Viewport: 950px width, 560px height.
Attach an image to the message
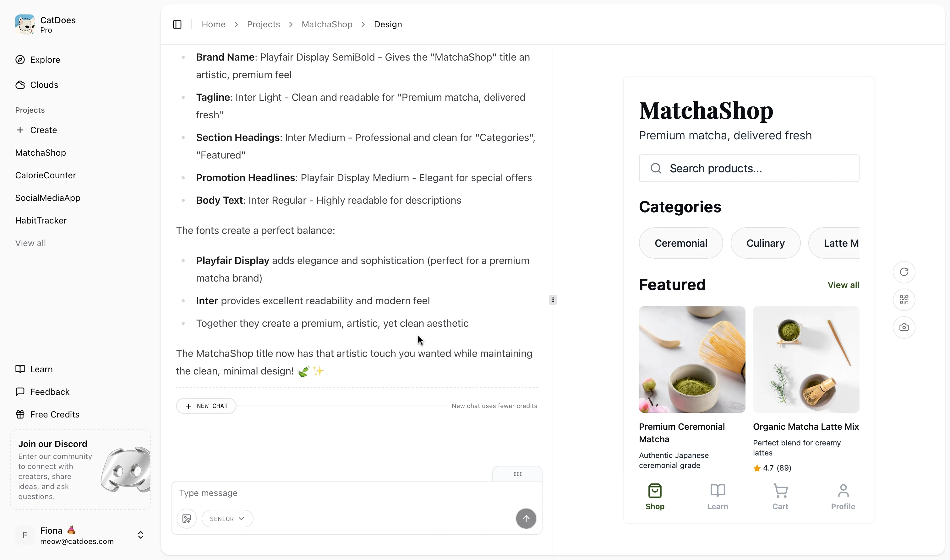[187, 518]
